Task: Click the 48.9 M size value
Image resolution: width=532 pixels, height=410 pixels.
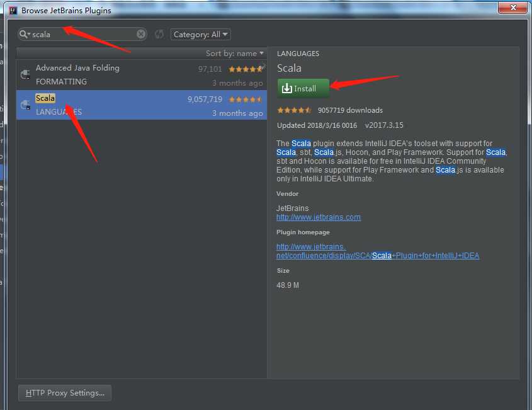Action: point(288,285)
